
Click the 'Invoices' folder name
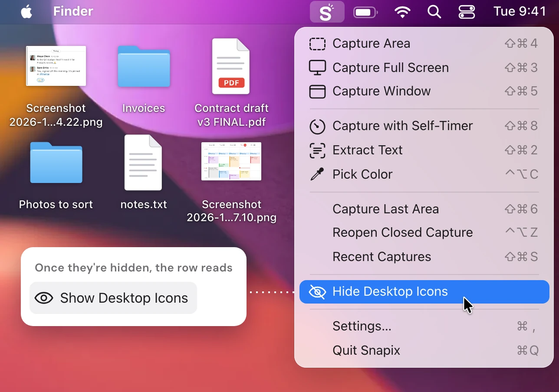click(144, 108)
